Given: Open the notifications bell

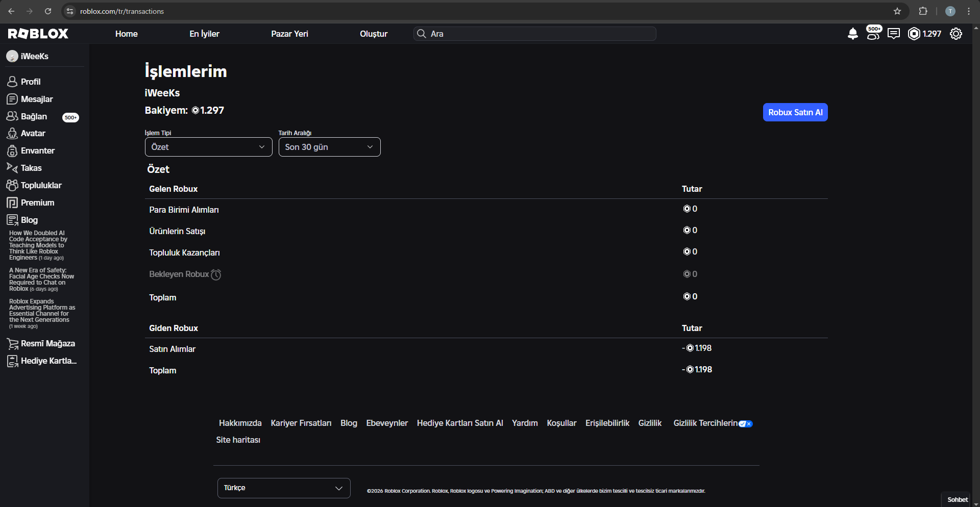Looking at the screenshot, I should [x=852, y=34].
